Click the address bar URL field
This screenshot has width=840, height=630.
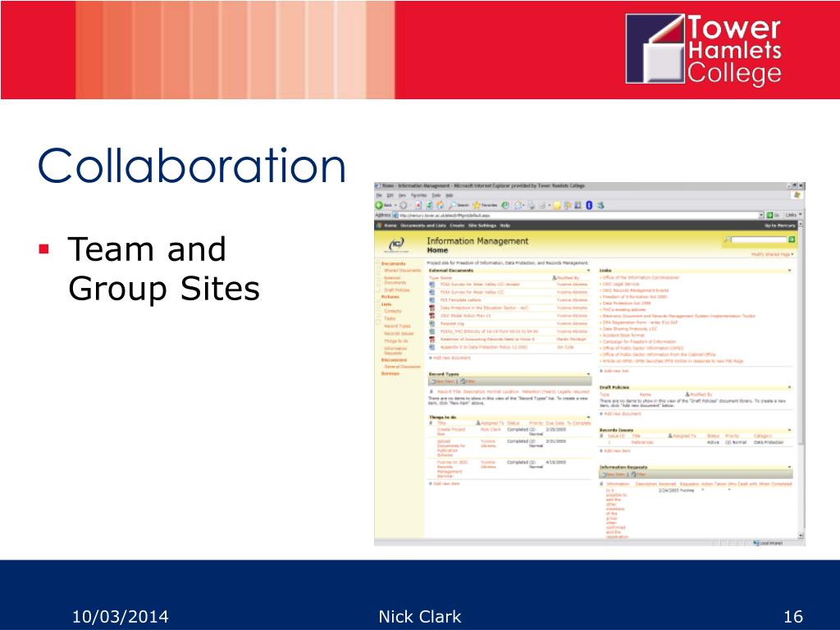[x=578, y=216]
